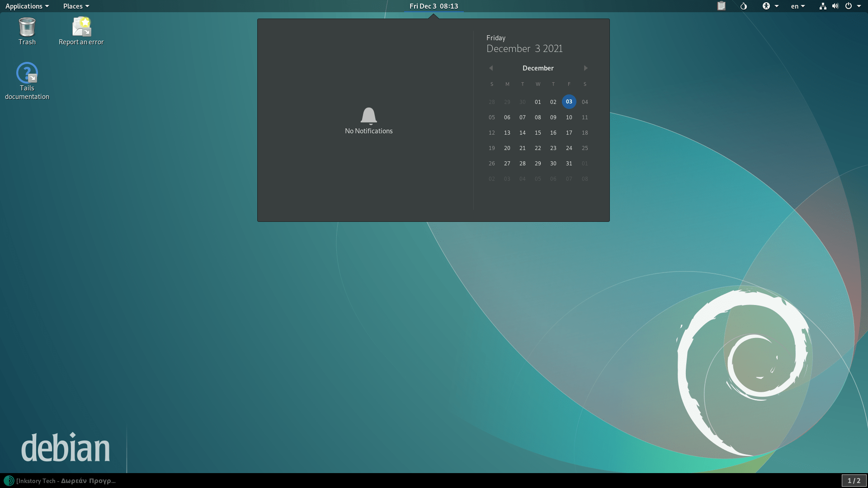The height and width of the screenshot is (488, 868).
Task: Click the Tor Browser icon in the taskbar
Action: [9, 481]
